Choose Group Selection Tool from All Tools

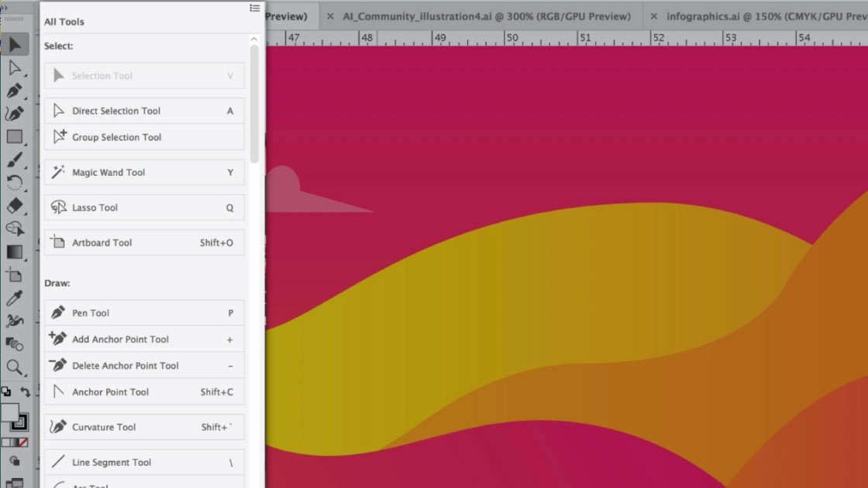pos(144,136)
